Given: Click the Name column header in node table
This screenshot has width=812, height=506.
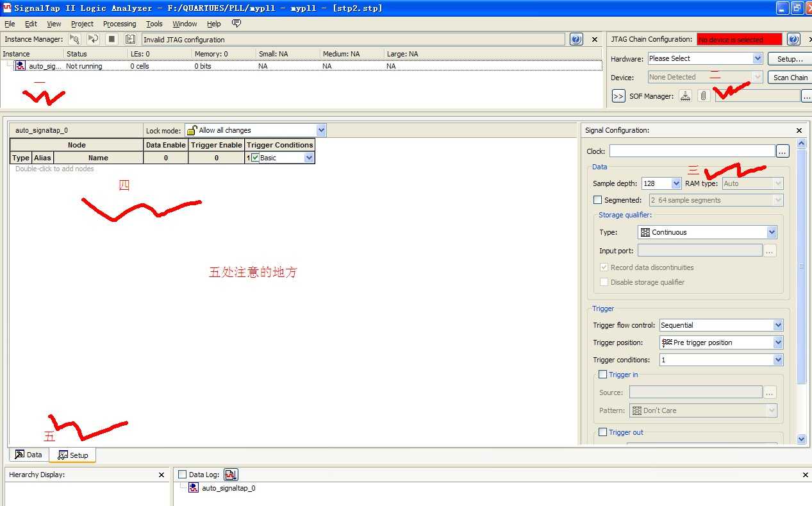Looking at the screenshot, I should (98, 158).
